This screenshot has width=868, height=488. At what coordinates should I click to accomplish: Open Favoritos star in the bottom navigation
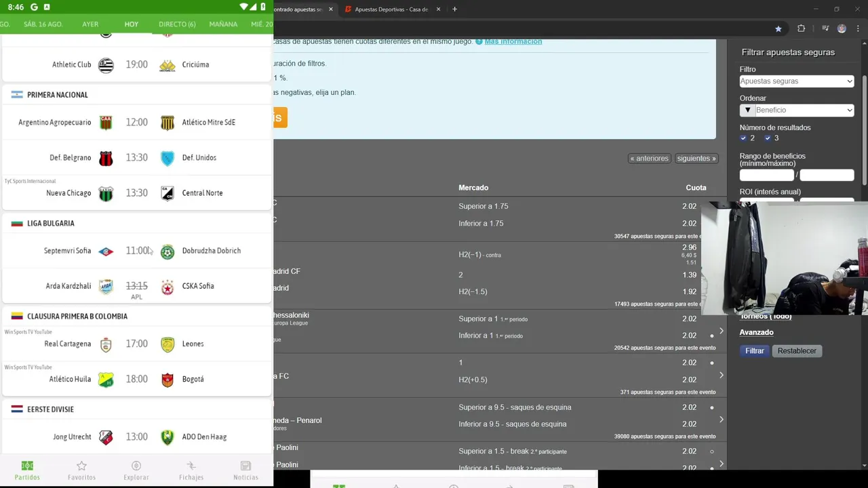tap(81, 470)
